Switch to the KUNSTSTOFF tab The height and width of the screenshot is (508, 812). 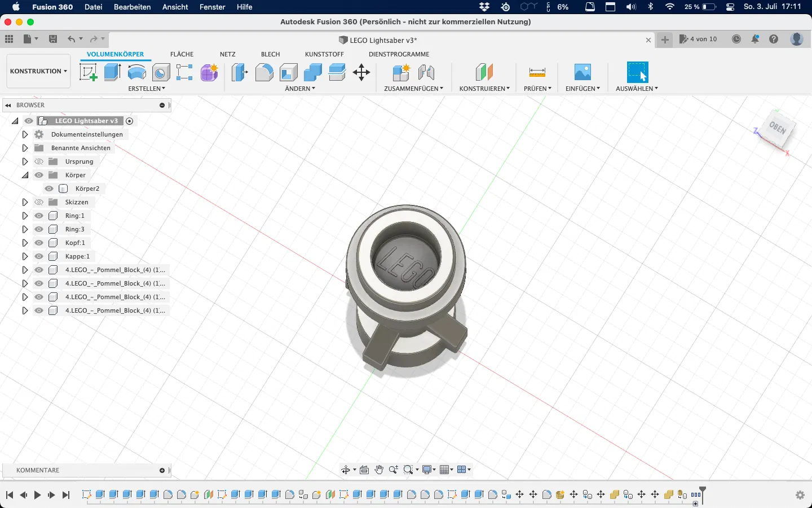click(x=324, y=54)
